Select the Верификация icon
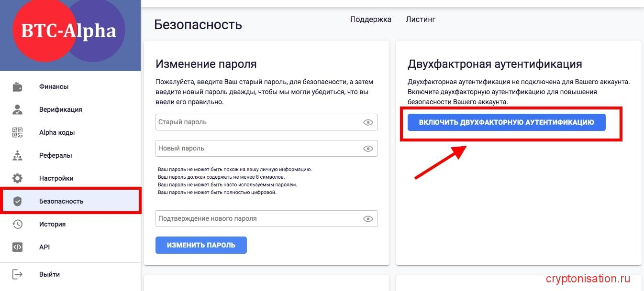The image size is (644, 291). click(x=18, y=109)
